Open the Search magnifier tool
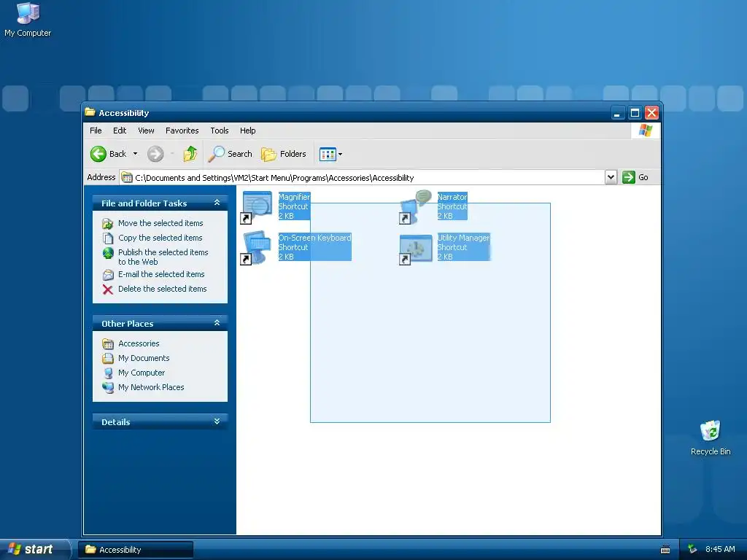 tap(231, 154)
